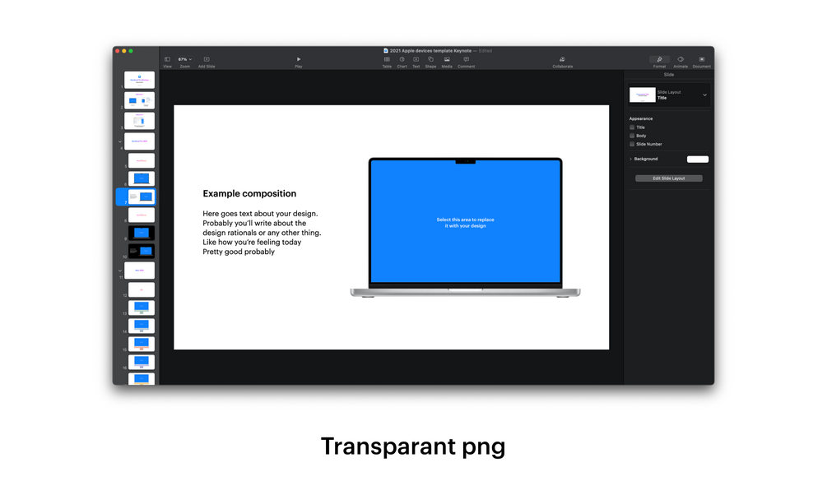Image resolution: width=827 pixels, height=504 pixels.
Task: Select slide 6 thumbnail in navigator
Action: 142,178
